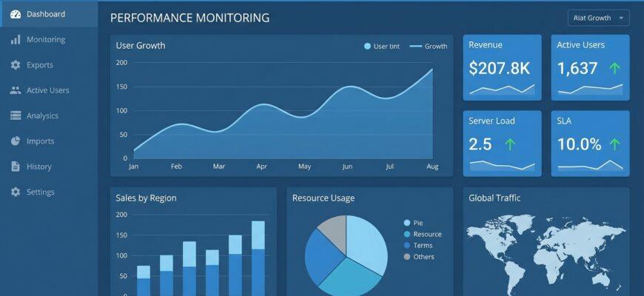Image resolution: width=644 pixels, height=296 pixels.
Task: Click the Active Users people icon
Action: (16, 90)
